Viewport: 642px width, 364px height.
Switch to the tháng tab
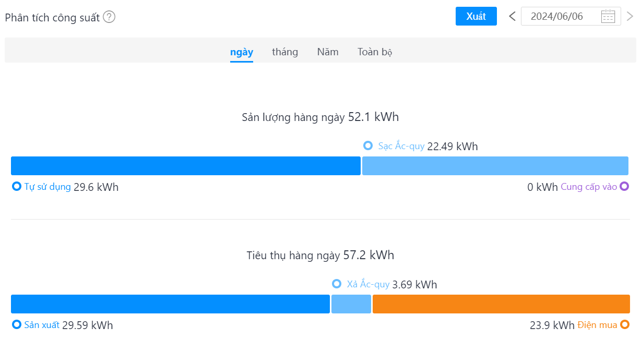(x=285, y=52)
